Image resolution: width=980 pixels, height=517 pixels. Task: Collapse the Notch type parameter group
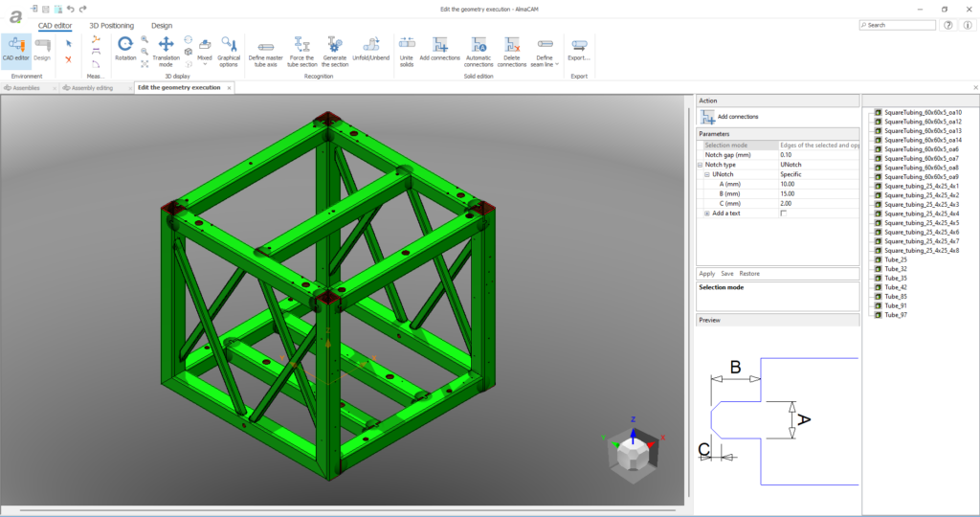click(701, 165)
